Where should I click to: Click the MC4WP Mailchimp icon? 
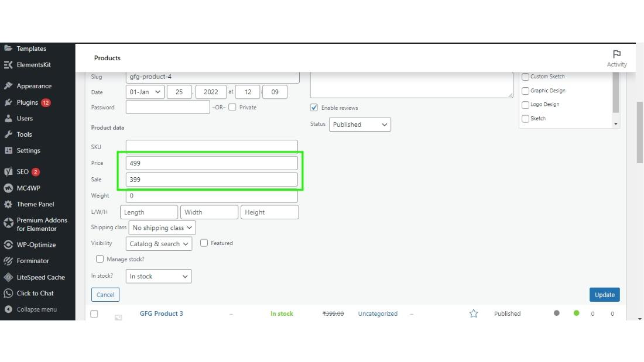pyautogui.click(x=8, y=188)
